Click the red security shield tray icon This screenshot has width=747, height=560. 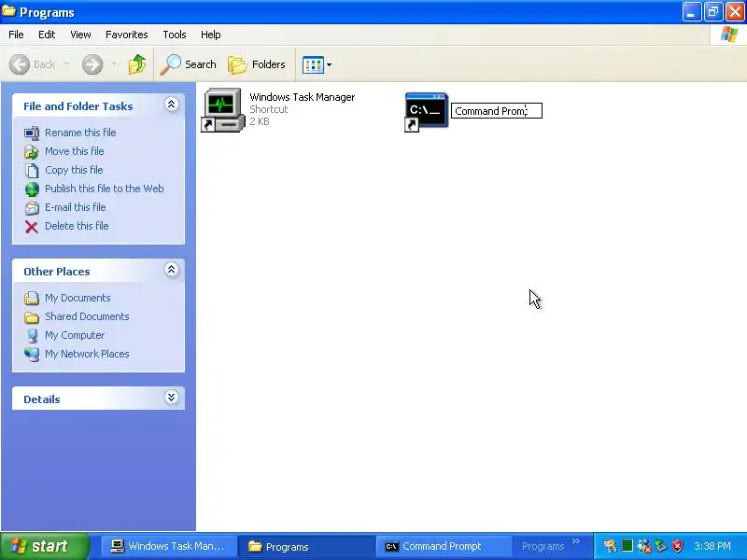[678, 546]
